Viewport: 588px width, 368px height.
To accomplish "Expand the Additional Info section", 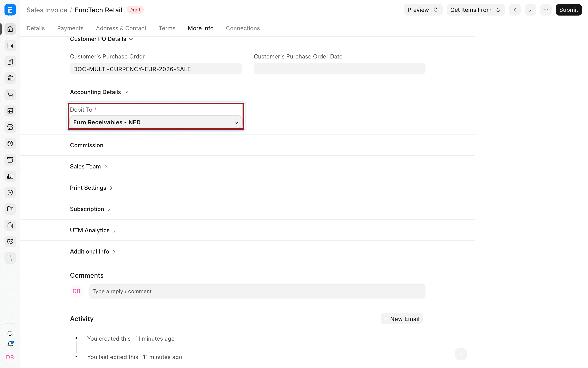I will (x=92, y=252).
